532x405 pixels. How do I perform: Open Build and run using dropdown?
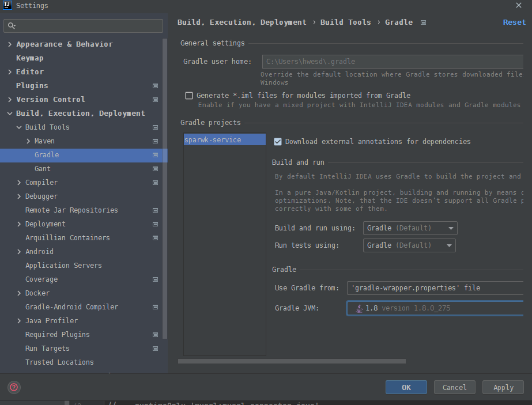click(410, 228)
